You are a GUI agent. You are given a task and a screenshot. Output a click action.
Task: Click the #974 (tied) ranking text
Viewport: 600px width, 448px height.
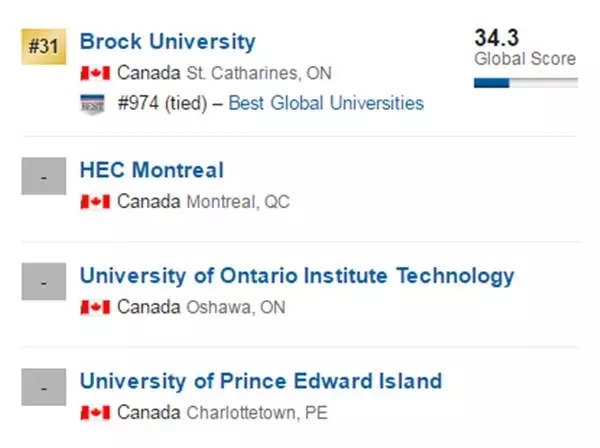163,103
